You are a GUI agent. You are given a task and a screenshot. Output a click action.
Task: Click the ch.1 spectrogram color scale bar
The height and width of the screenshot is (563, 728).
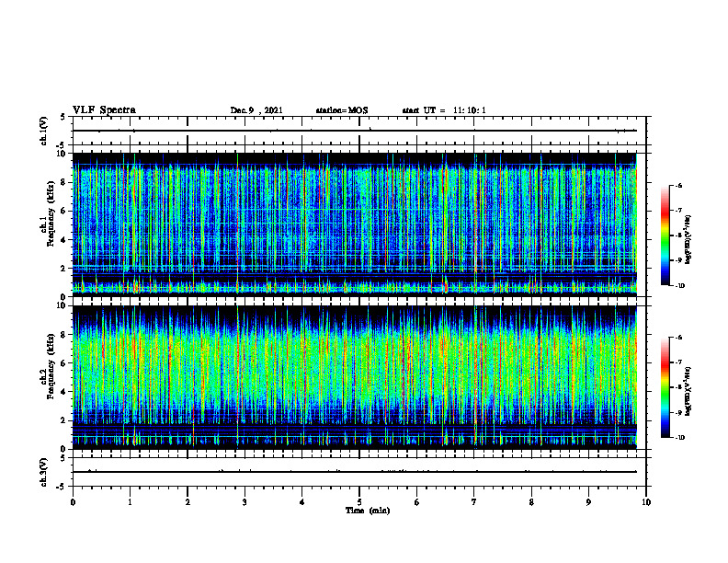665,236
